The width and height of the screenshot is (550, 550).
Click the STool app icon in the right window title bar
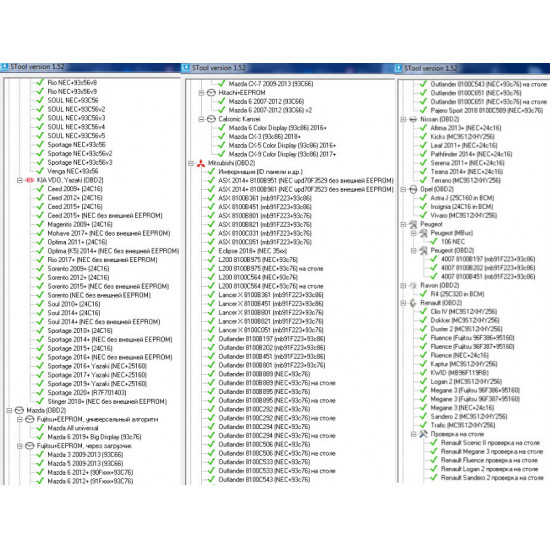coord(398,68)
